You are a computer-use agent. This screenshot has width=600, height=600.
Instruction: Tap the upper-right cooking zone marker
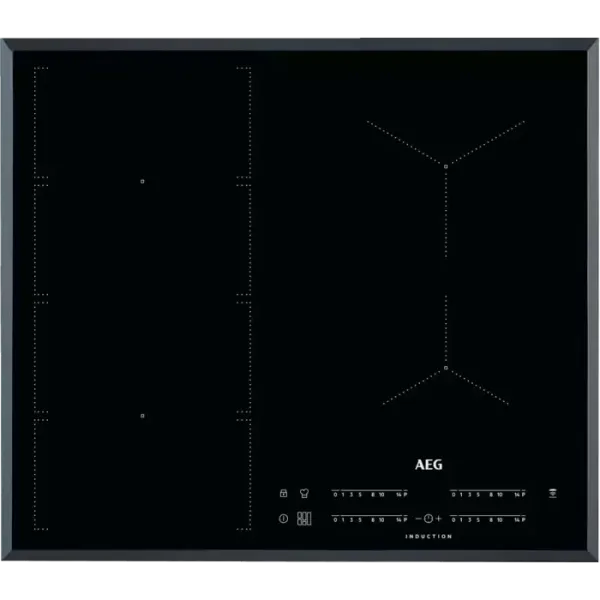tap(445, 164)
